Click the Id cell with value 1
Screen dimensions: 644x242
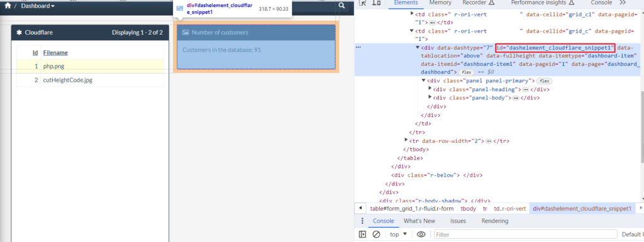click(x=36, y=66)
